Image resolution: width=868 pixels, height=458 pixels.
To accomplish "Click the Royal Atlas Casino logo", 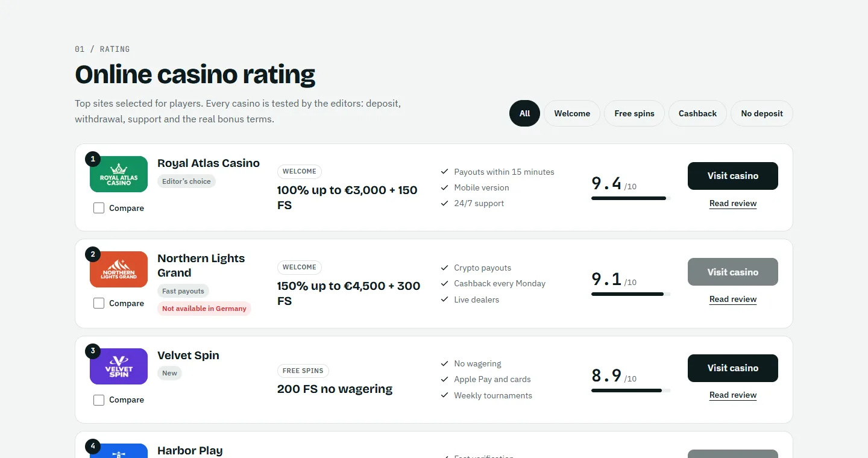I will pyautogui.click(x=119, y=174).
